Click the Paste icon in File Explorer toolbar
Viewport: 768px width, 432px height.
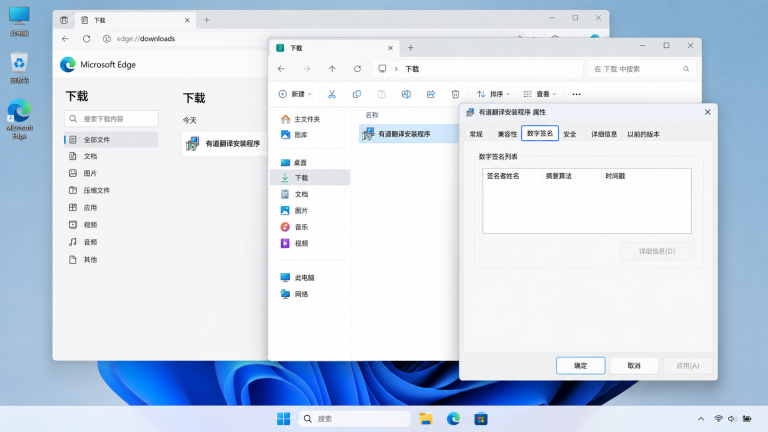[381, 94]
